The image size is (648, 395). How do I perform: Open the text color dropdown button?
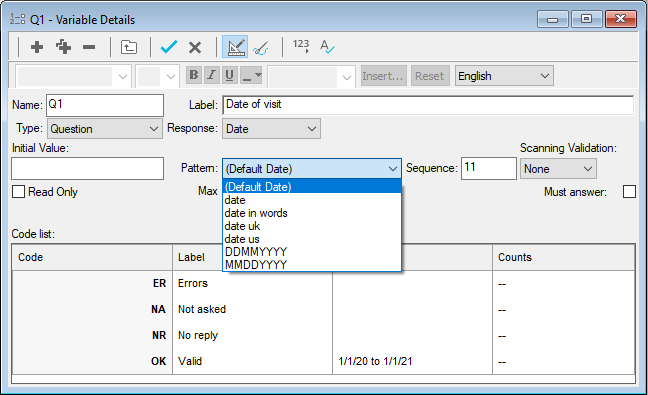251,75
